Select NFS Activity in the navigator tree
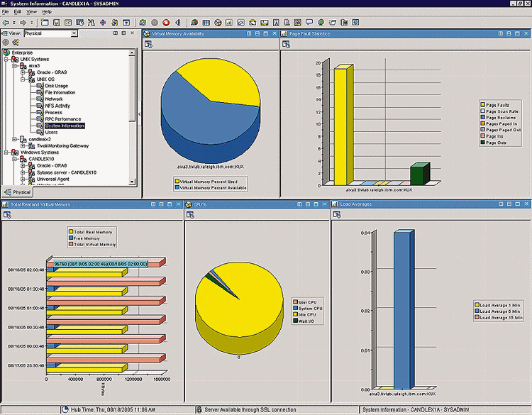The width and height of the screenshot is (532, 415). pos(57,106)
